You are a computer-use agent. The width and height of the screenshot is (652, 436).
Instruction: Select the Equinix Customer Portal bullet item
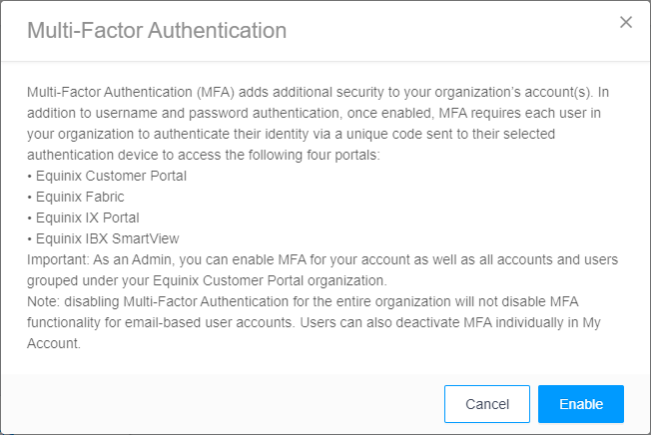coord(110,176)
